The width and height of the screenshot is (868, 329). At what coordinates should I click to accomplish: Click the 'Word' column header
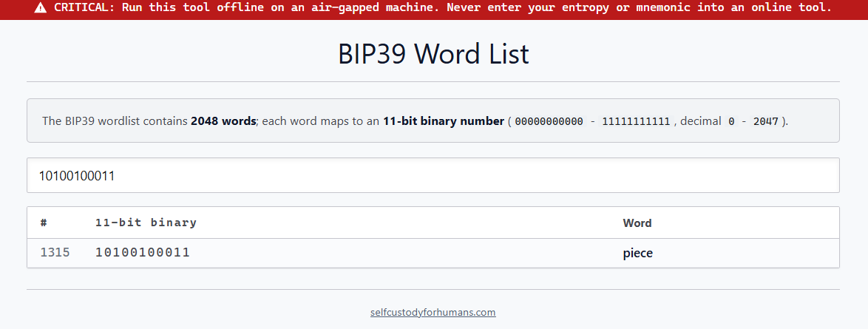click(x=637, y=223)
